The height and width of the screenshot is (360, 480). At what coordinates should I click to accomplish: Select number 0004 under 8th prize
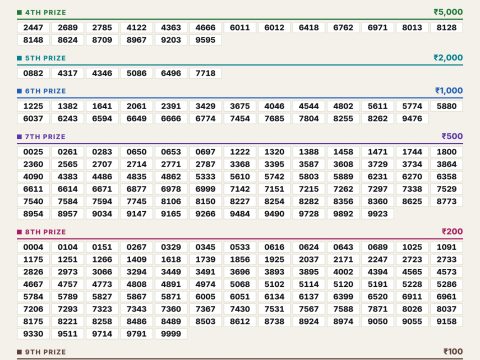[x=33, y=247]
